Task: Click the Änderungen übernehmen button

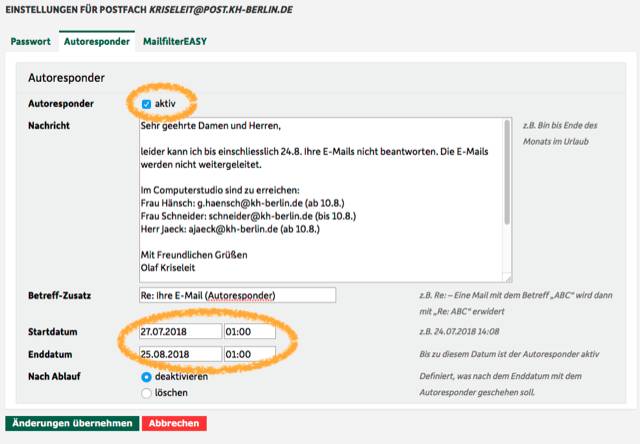Action: (x=72, y=424)
